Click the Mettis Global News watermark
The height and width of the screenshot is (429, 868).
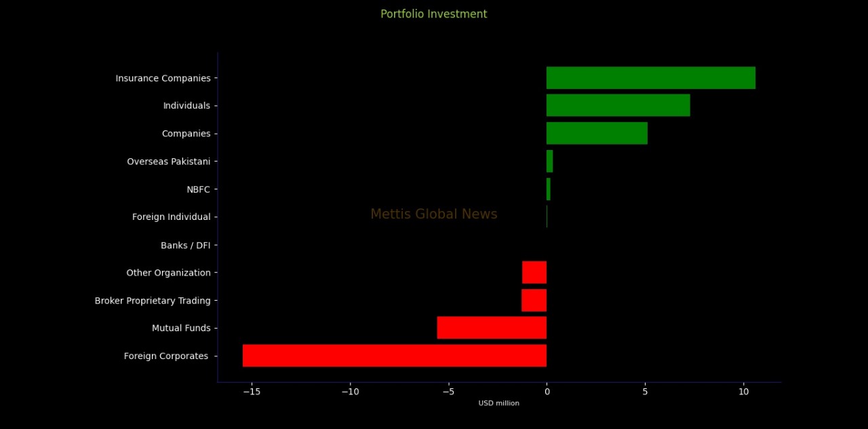point(433,214)
